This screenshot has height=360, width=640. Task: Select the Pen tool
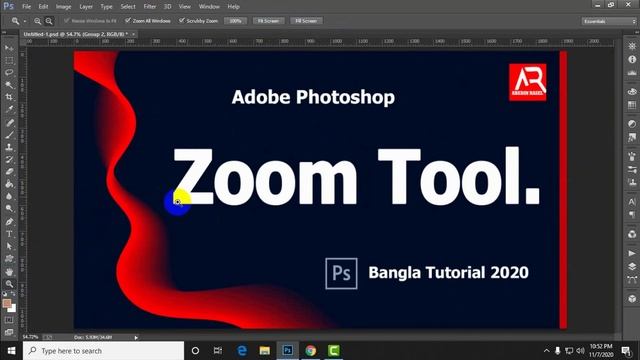[x=9, y=222]
